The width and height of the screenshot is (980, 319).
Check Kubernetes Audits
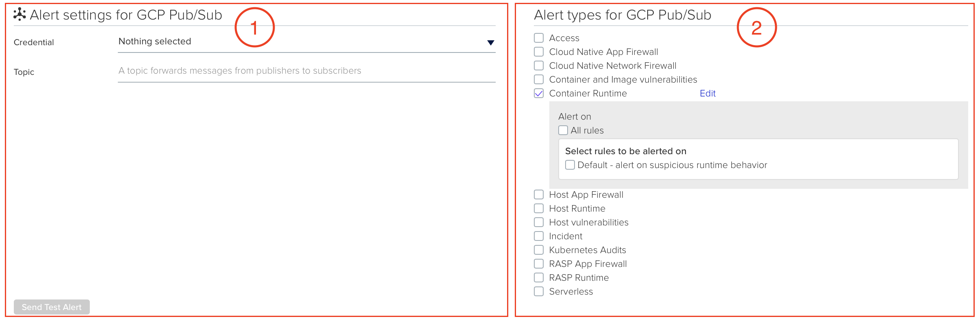[539, 250]
